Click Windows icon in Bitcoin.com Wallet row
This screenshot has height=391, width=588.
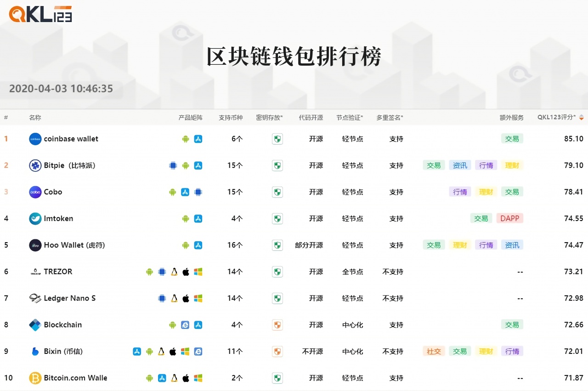tap(198, 378)
